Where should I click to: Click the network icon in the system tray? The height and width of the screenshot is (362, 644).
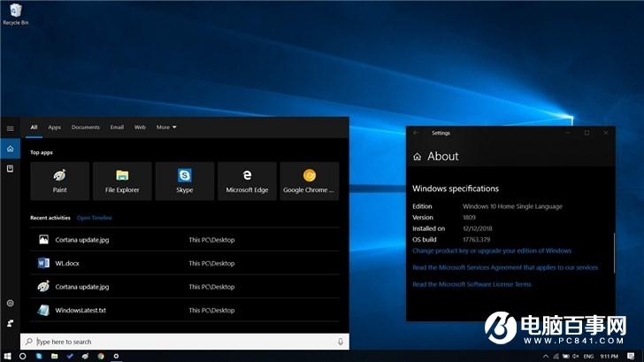coord(556,357)
